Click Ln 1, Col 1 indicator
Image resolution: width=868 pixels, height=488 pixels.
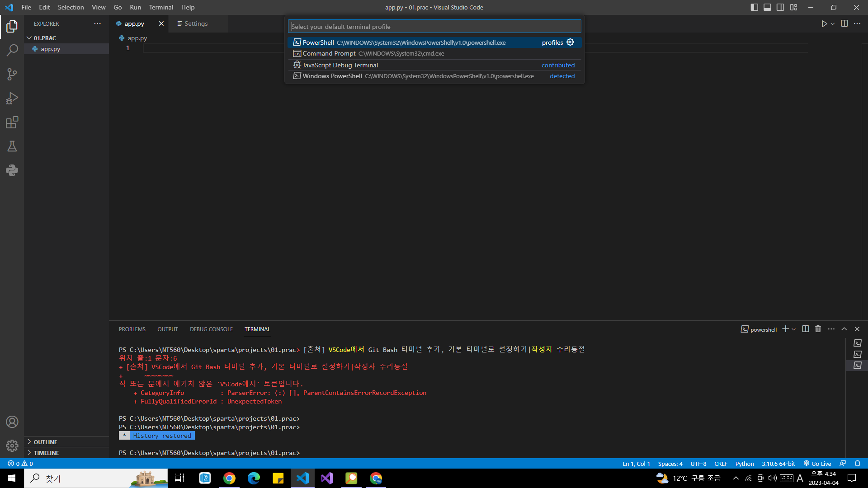tap(636, 464)
